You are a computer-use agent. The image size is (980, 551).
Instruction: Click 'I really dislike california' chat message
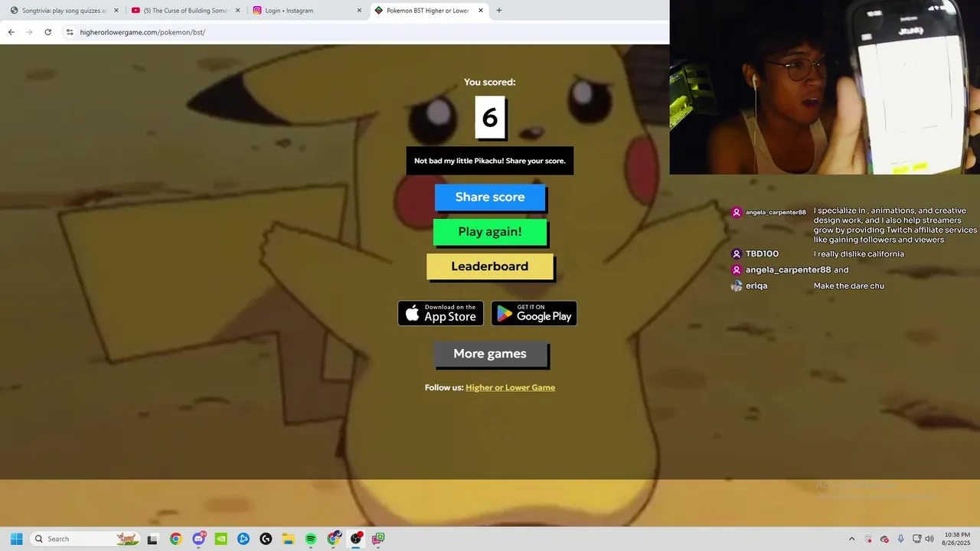point(859,254)
